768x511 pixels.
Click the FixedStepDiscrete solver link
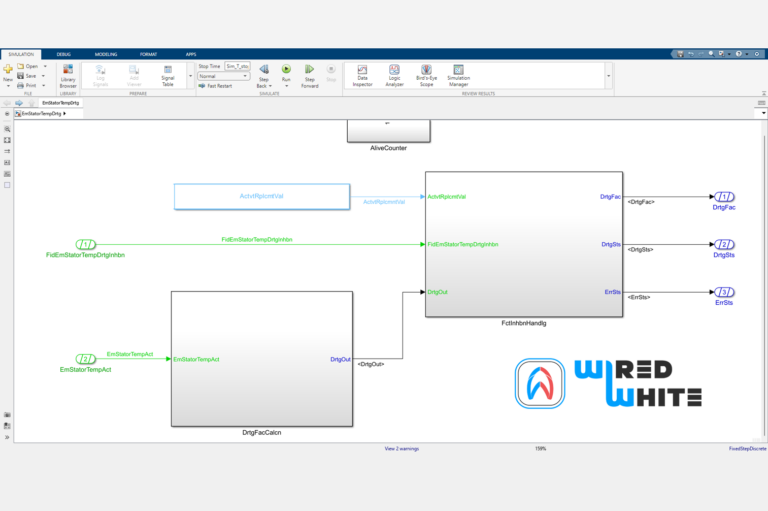[747, 448]
